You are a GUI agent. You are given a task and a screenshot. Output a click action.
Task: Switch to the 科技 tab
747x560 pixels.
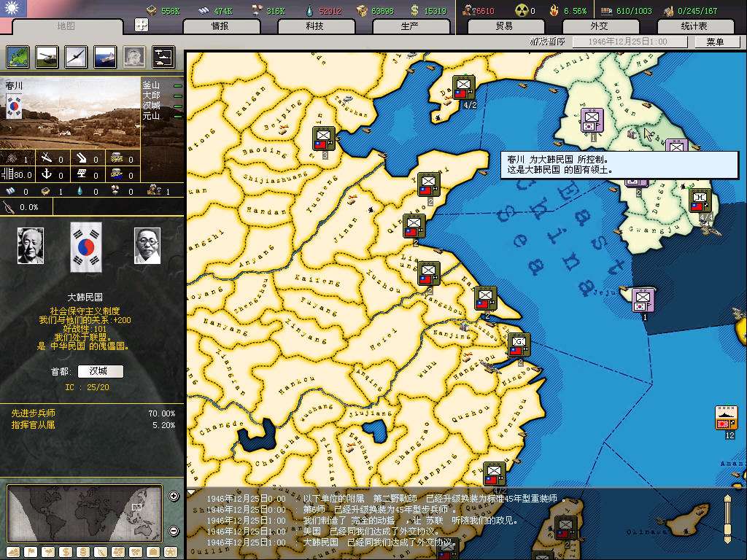pos(314,26)
